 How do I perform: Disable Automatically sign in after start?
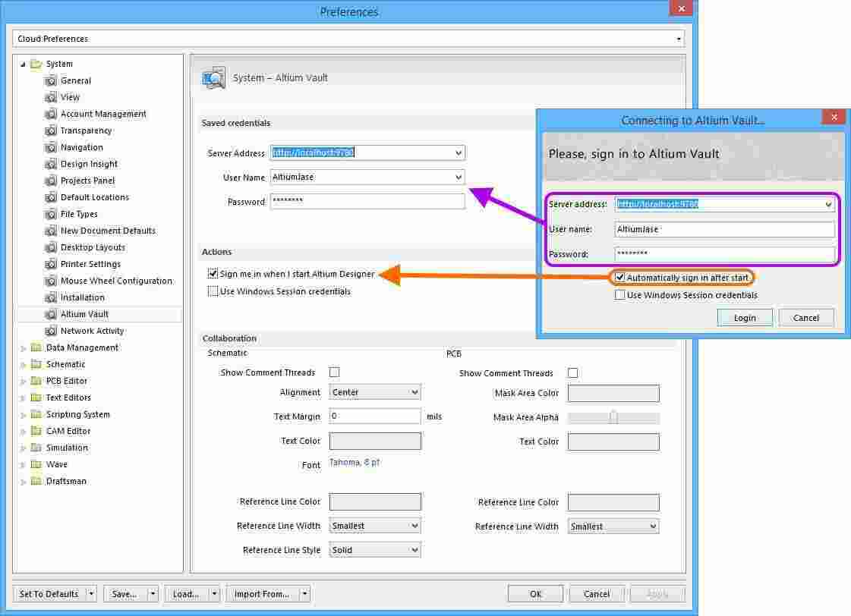[620, 278]
